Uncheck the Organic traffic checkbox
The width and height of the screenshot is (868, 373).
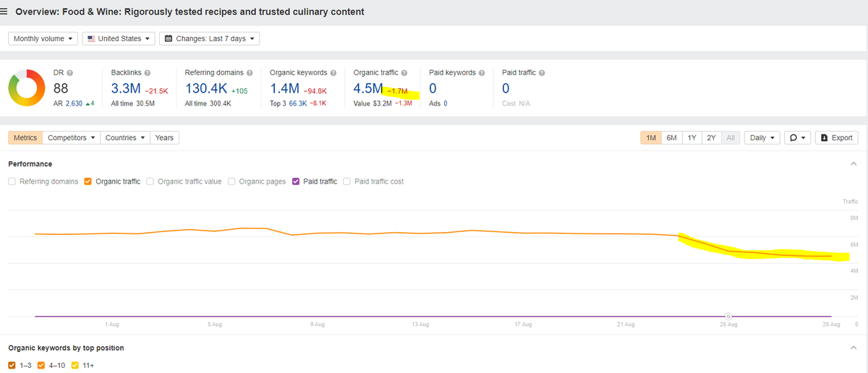(x=88, y=181)
